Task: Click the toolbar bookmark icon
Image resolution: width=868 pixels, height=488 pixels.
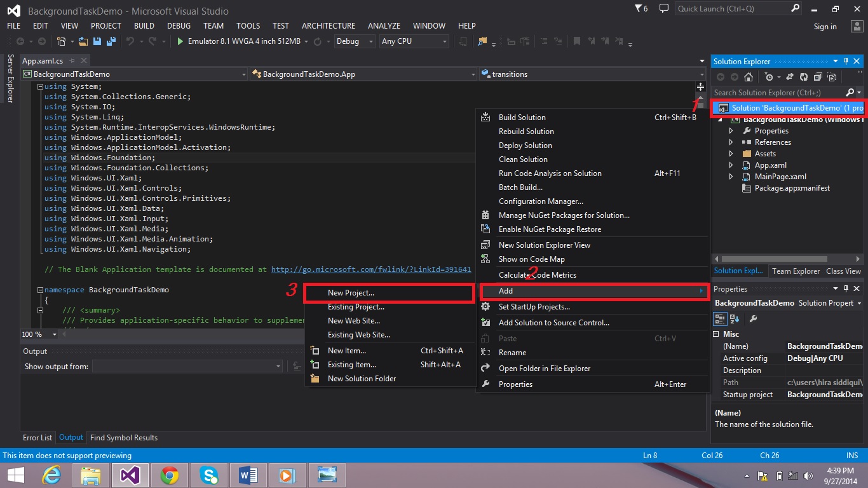Action: coord(577,41)
